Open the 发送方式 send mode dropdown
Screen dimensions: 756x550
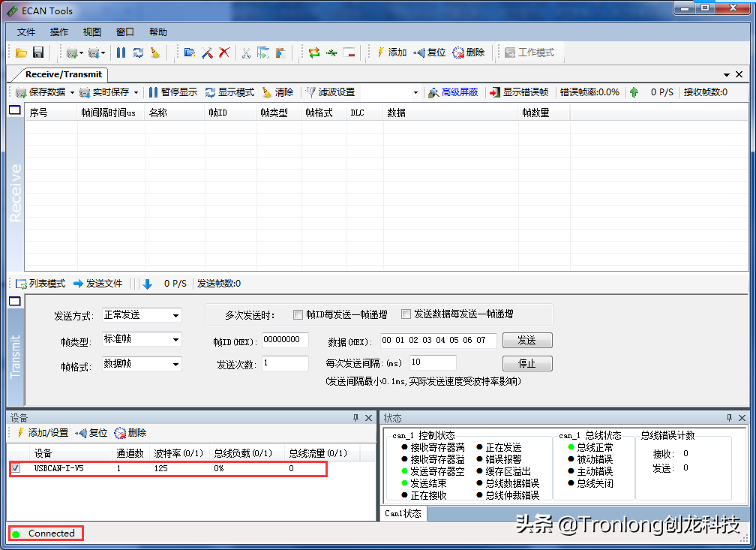[175, 315]
